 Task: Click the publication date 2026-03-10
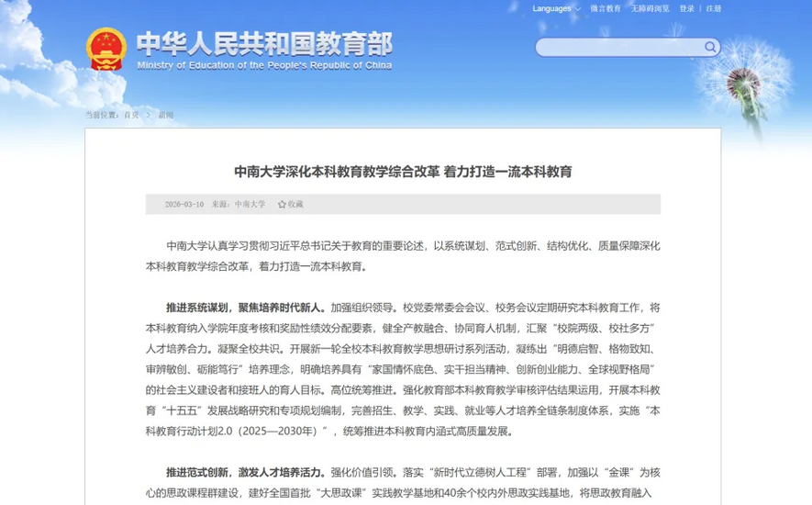point(184,204)
